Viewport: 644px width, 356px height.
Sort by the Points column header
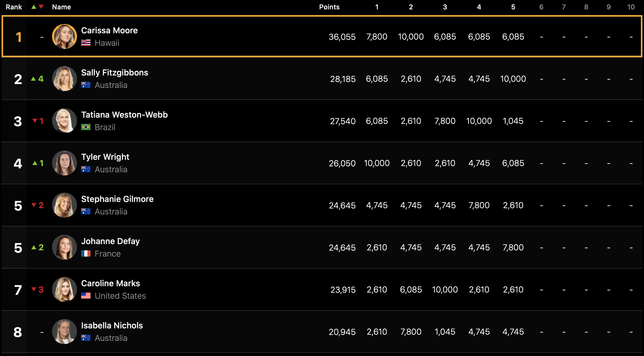point(329,7)
